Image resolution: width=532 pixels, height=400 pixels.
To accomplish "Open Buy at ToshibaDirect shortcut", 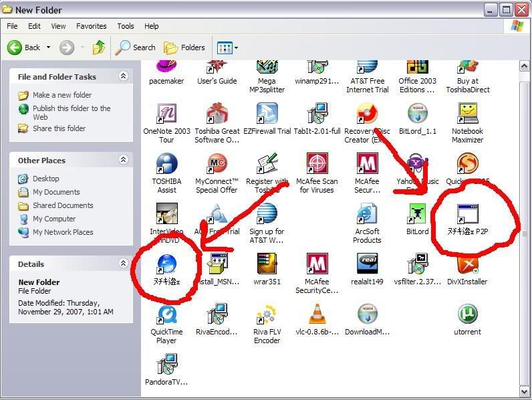I will [x=468, y=66].
